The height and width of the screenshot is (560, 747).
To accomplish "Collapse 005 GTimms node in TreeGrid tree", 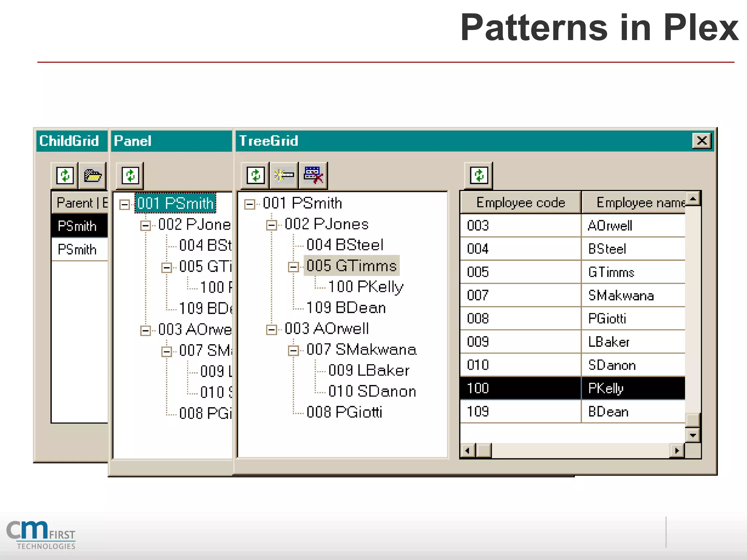I will pyautogui.click(x=293, y=267).
